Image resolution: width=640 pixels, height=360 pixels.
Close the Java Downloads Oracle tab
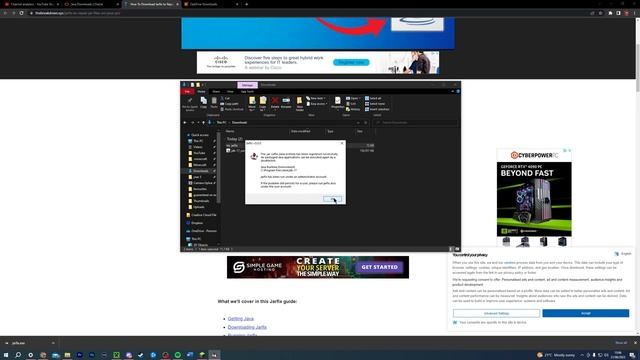pos(118,4)
